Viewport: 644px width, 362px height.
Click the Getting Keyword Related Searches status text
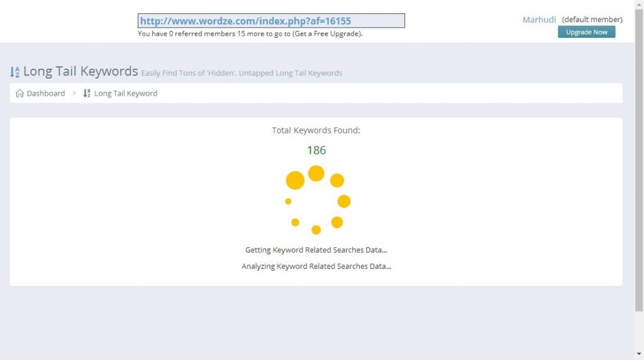click(x=316, y=250)
